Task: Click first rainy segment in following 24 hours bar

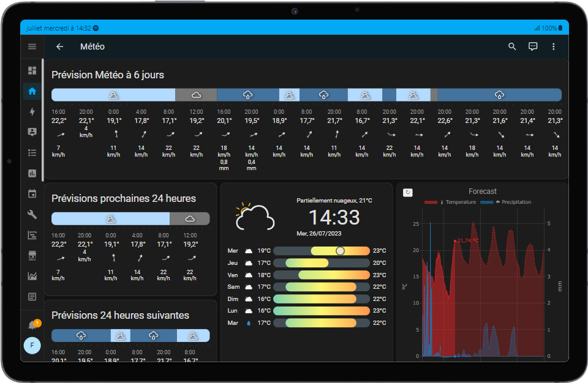Action: click(x=81, y=335)
